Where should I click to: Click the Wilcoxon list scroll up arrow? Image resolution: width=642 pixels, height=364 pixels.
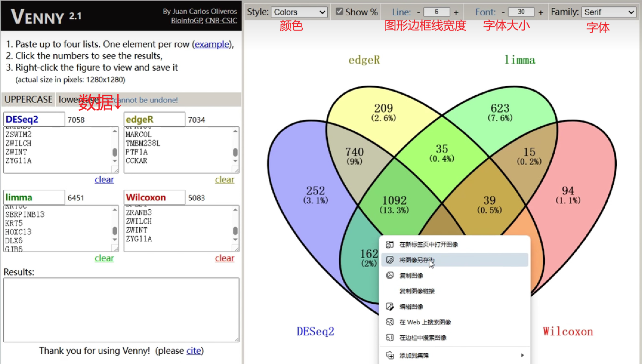coord(235,210)
